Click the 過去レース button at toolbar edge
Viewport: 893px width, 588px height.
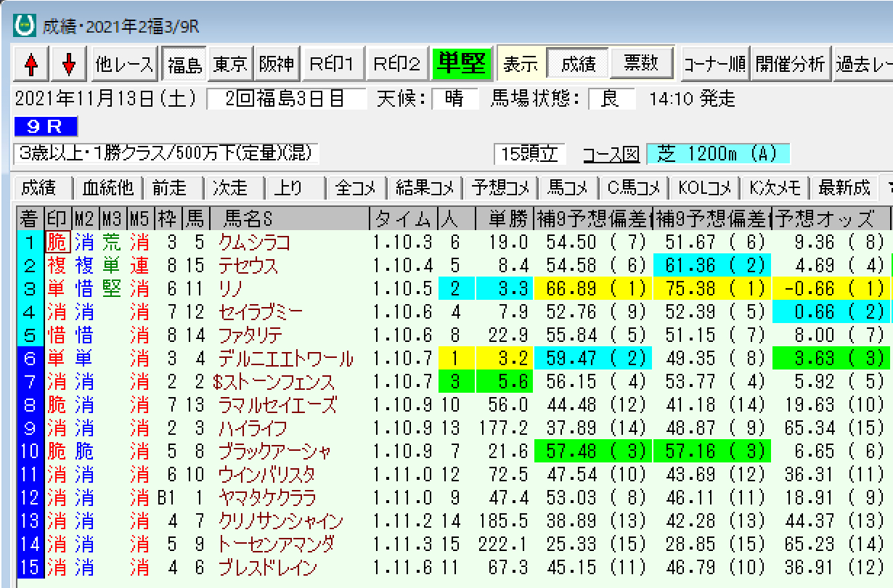[x=863, y=65]
